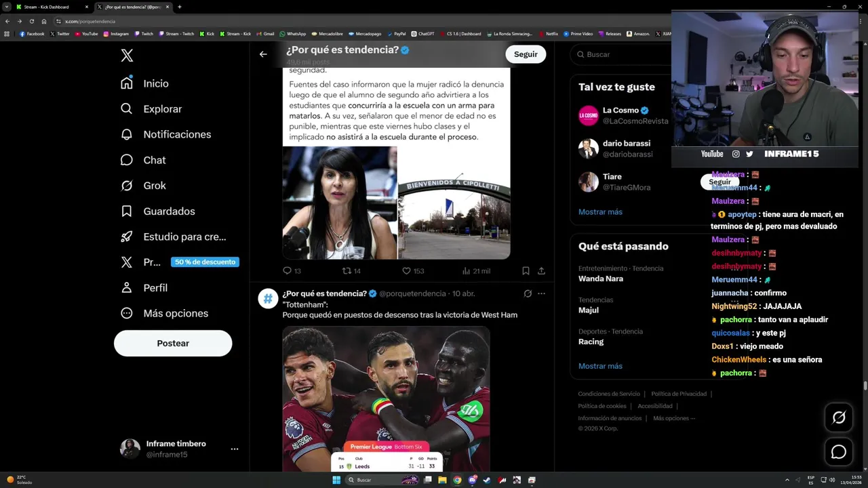The width and height of the screenshot is (868, 488).
Task: Open the West Ham players image
Action: (x=386, y=399)
